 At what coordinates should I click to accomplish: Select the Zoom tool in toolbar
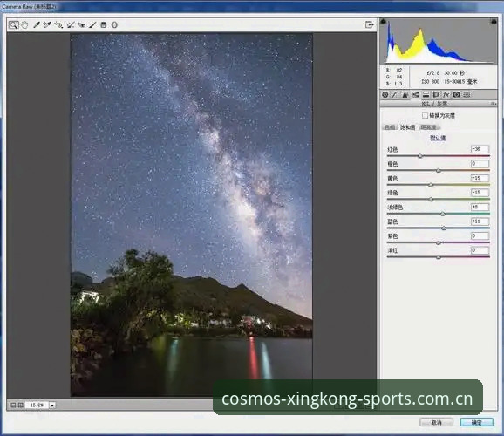[x=13, y=24]
